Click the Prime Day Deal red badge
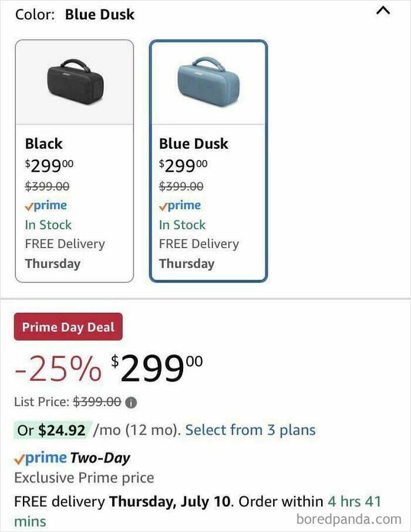Screen dimensions: 411x532 click(68, 327)
